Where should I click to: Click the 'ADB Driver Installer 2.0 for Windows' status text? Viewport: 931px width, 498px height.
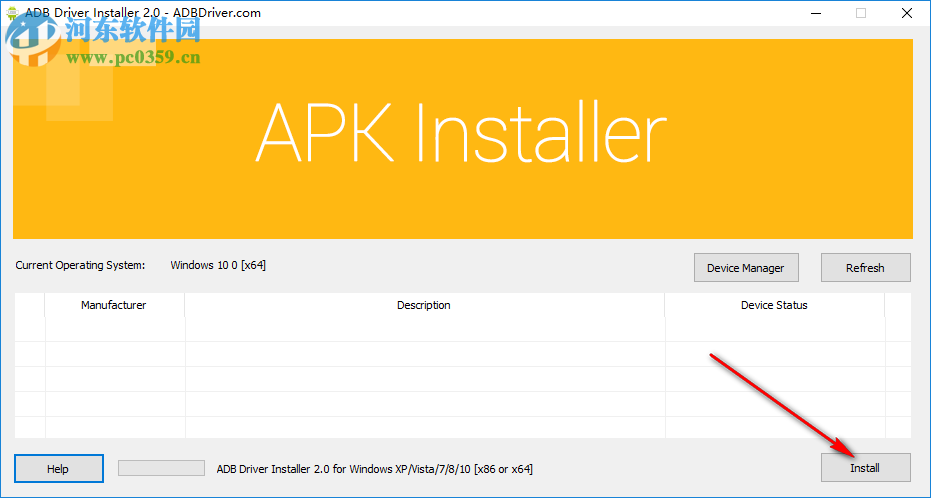tap(375, 469)
